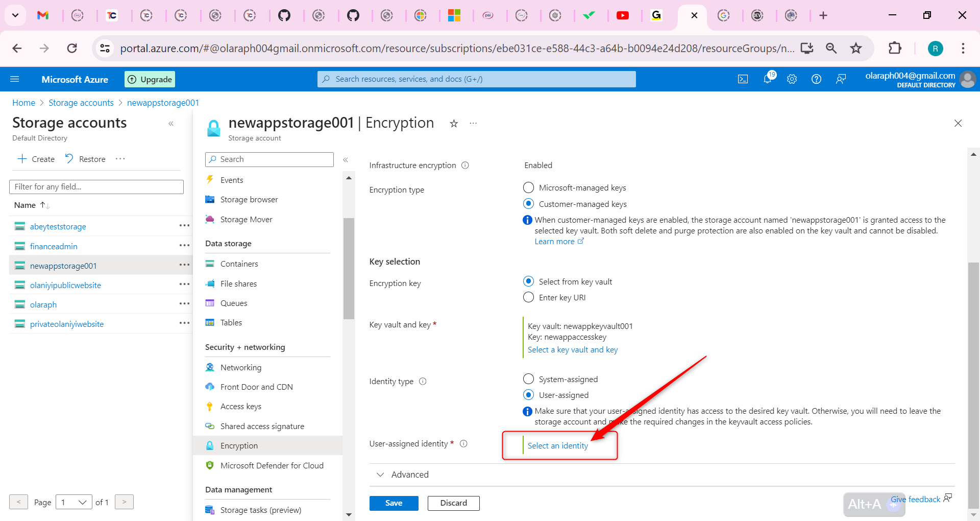Screen dimensions: 980x521
Task: Click the browser reload button
Action: pyautogui.click(x=72, y=48)
